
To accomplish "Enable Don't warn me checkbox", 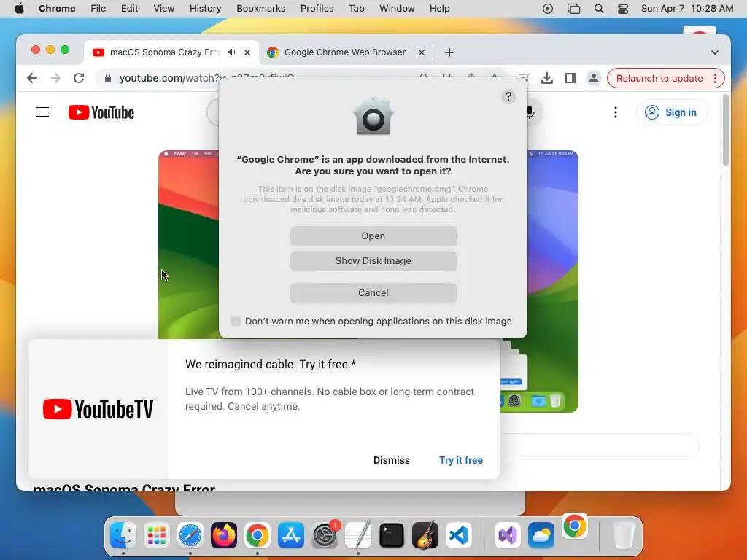I will pos(236,321).
